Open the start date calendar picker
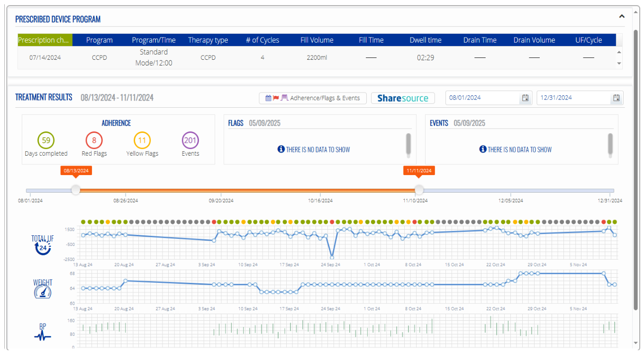Screen dimensions: 644x354 [525, 98]
